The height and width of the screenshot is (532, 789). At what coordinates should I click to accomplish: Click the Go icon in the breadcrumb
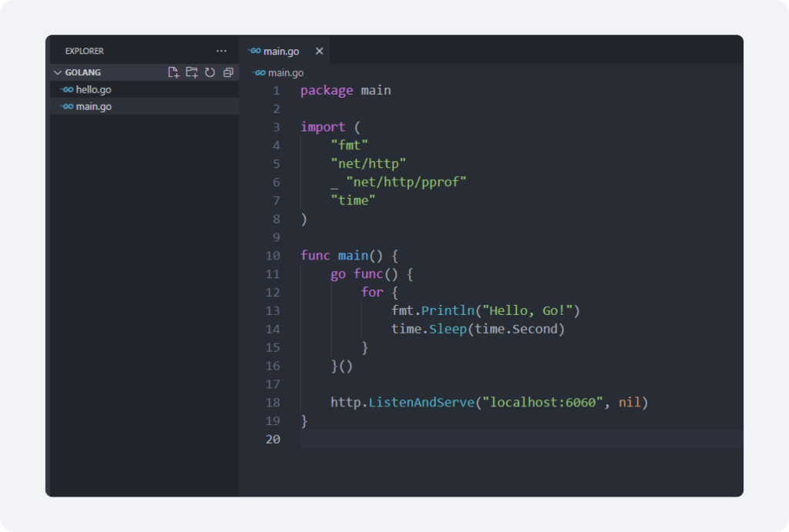point(258,72)
